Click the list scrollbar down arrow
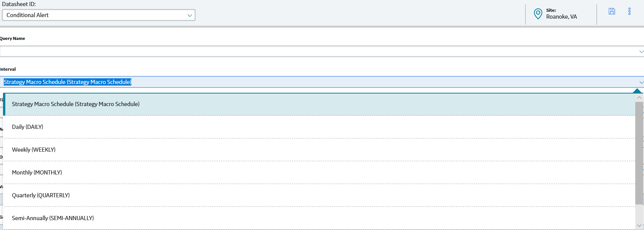Image resolution: width=644 pixels, height=230 pixels. [x=639, y=226]
